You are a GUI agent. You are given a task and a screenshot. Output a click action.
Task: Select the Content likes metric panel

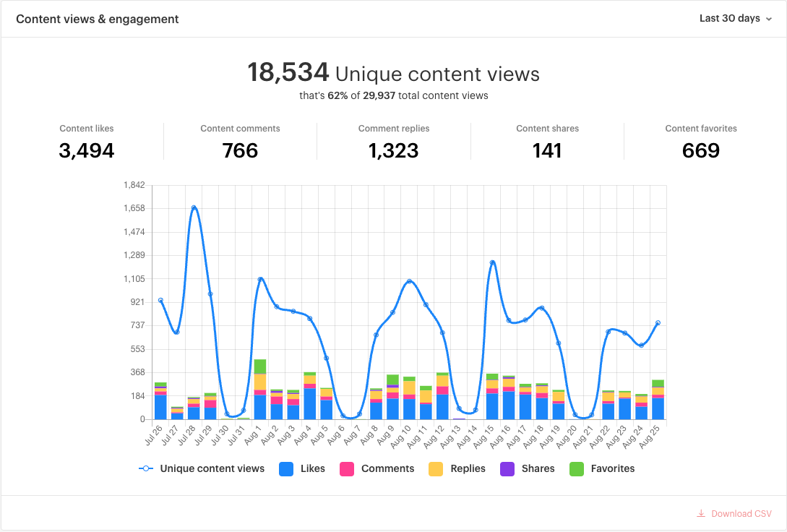point(87,141)
